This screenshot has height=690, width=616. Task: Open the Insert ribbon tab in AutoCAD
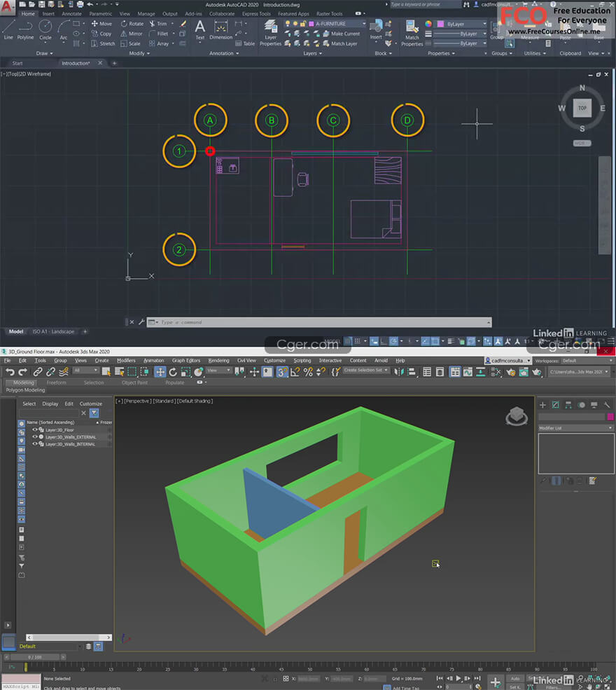click(x=48, y=14)
